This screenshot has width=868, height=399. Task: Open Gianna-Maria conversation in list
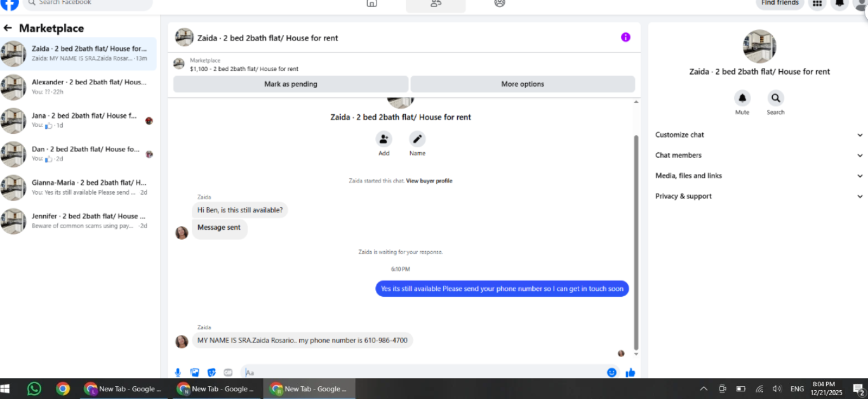coord(78,187)
